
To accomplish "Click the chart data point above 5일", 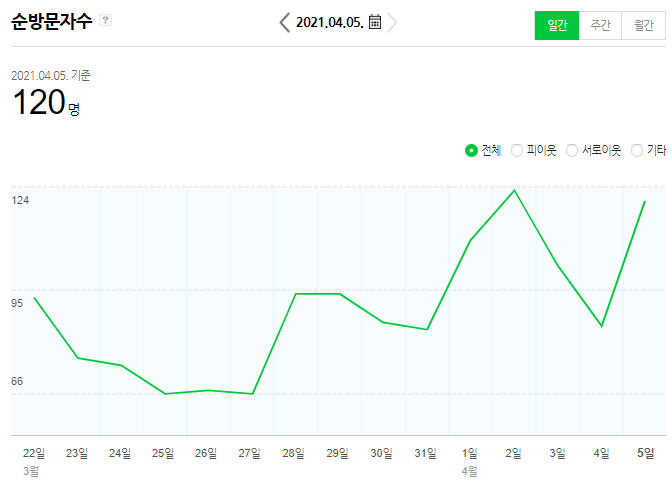I will tap(645, 201).
